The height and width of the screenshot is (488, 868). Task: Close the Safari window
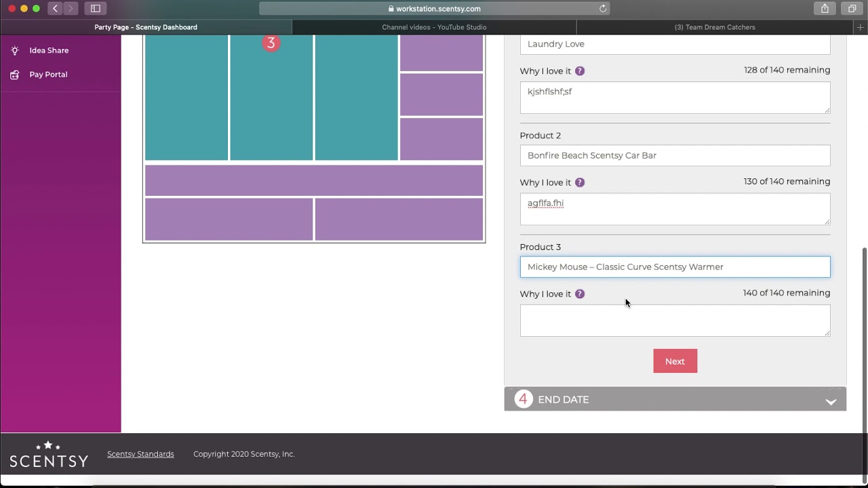click(x=12, y=9)
